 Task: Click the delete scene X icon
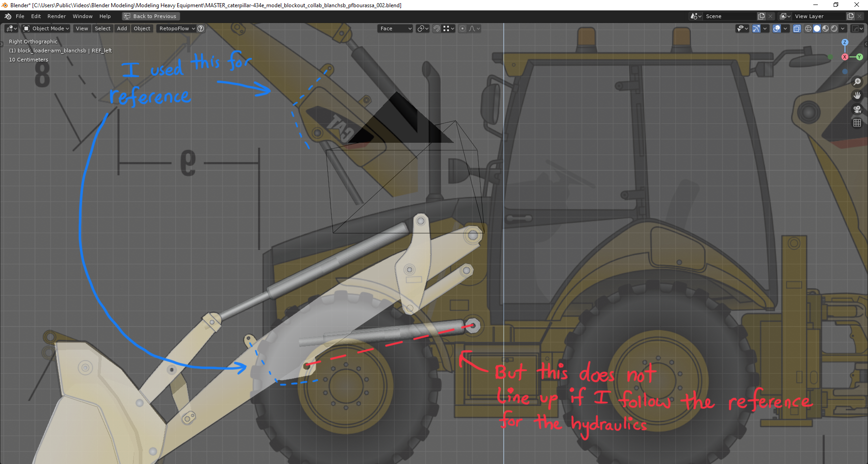click(x=770, y=16)
